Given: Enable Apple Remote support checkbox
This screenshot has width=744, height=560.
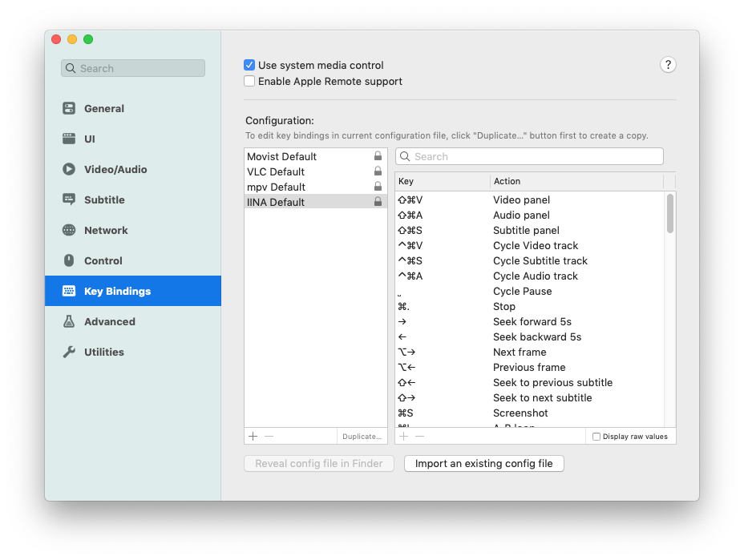Looking at the screenshot, I should click(249, 81).
